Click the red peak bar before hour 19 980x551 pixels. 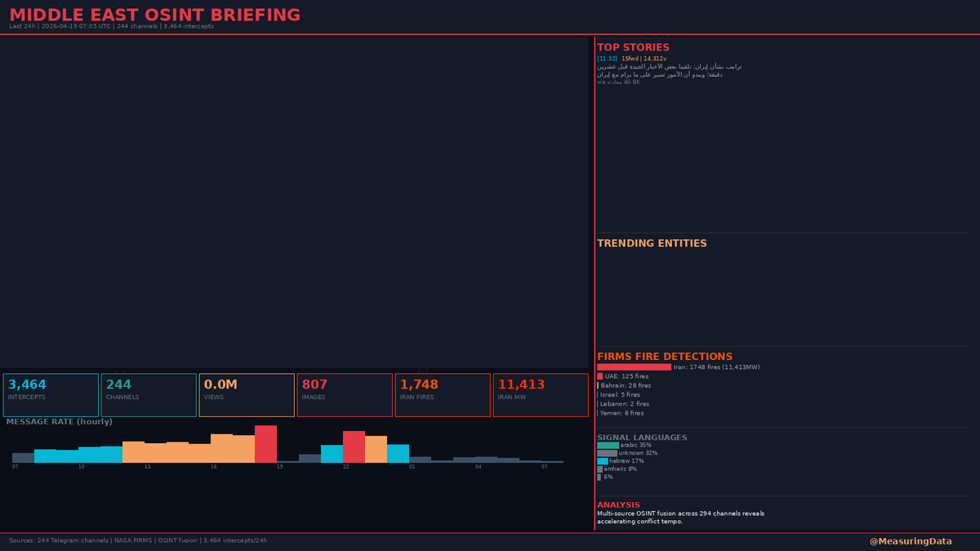coord(265,444)
